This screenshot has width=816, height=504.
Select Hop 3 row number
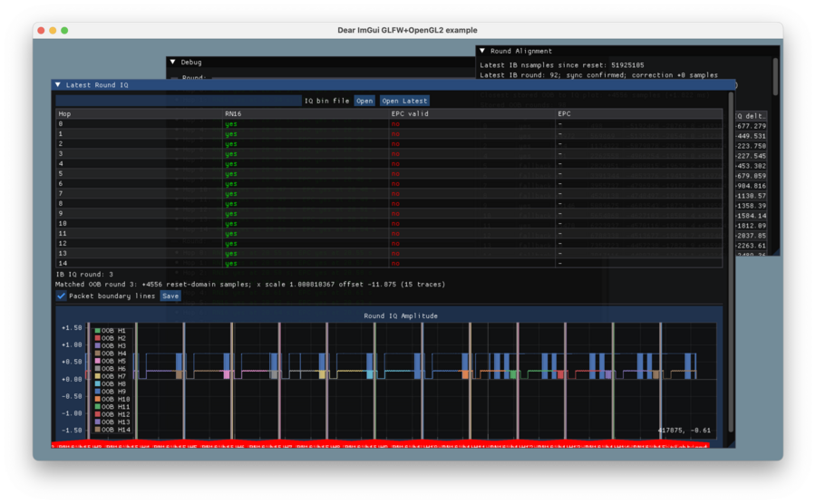coord(61,154)
